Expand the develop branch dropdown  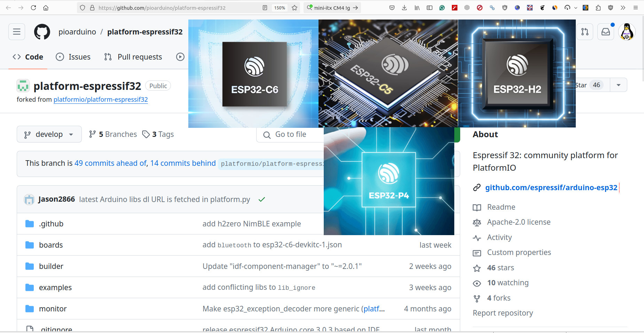49,134
